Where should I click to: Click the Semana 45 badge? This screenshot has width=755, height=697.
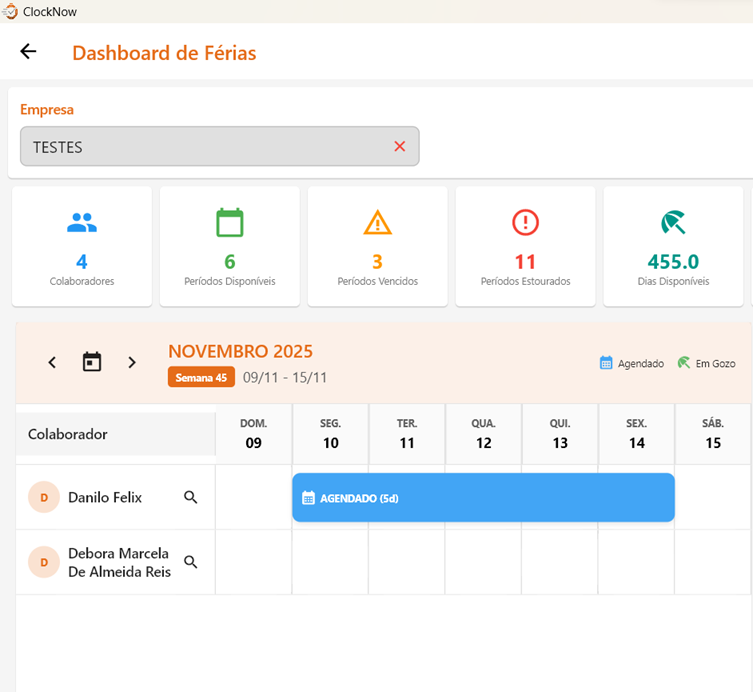pos(201,377)
